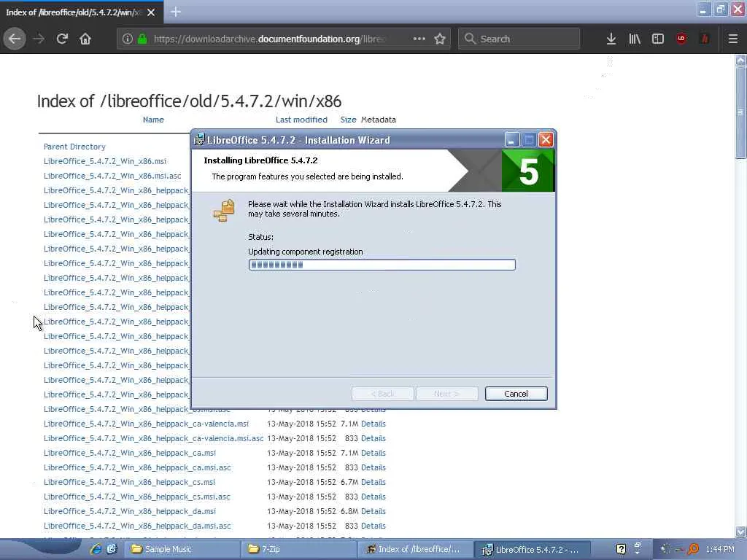Open page actions three-dot menu
This screenshot has height=560, width=747.
[x=419, y=39]
